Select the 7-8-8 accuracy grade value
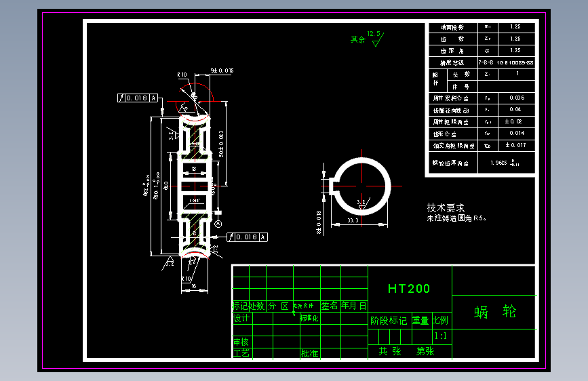Viewport: 588px width, 381px height. [486, 62]
